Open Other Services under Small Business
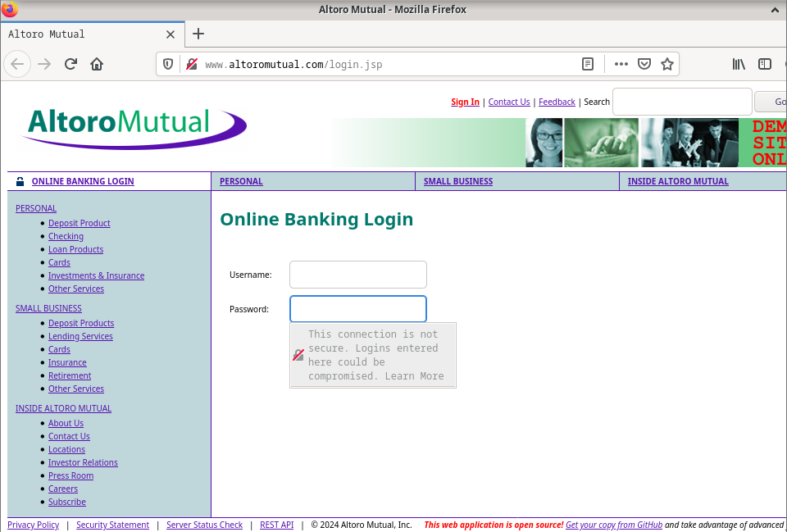Screen dimensions: 787x532 (76, 389)
